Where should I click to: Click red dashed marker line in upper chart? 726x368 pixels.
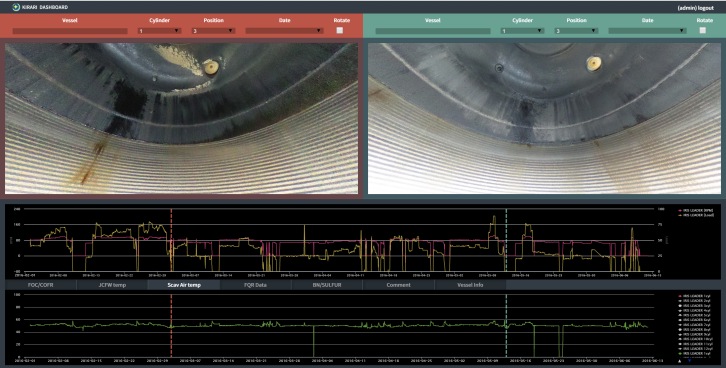pyautogui.click(x=171, y=240)
